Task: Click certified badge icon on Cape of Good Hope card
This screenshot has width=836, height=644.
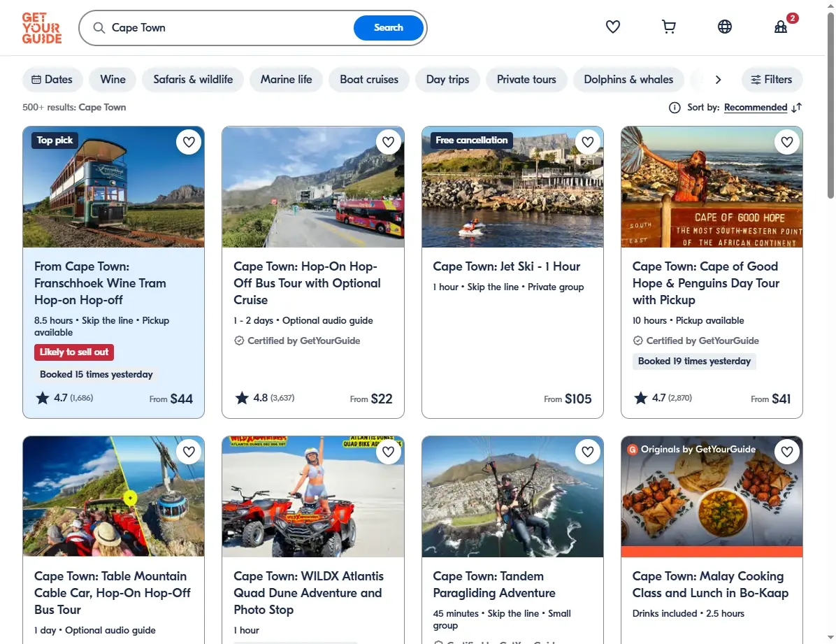Action: coord(638,341)
